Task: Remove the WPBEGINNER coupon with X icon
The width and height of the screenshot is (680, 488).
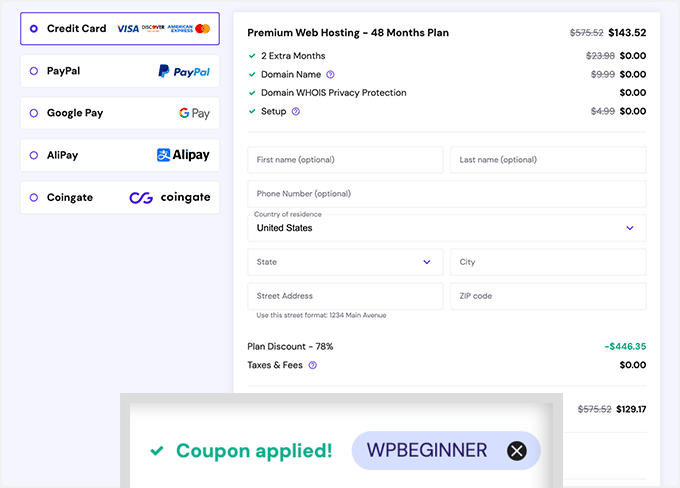Action: click(x=516, y=451)
